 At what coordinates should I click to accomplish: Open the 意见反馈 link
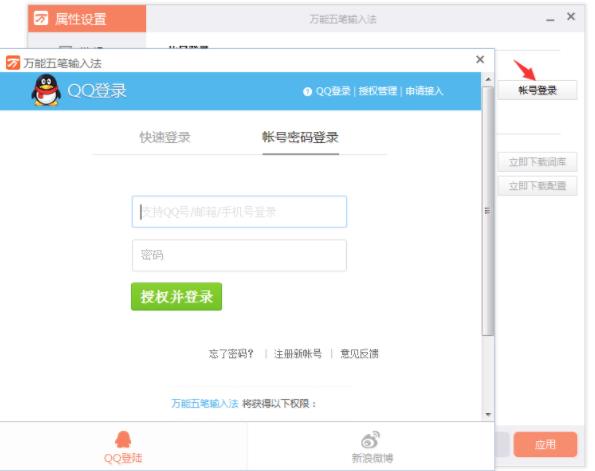(x=359, y=354)
